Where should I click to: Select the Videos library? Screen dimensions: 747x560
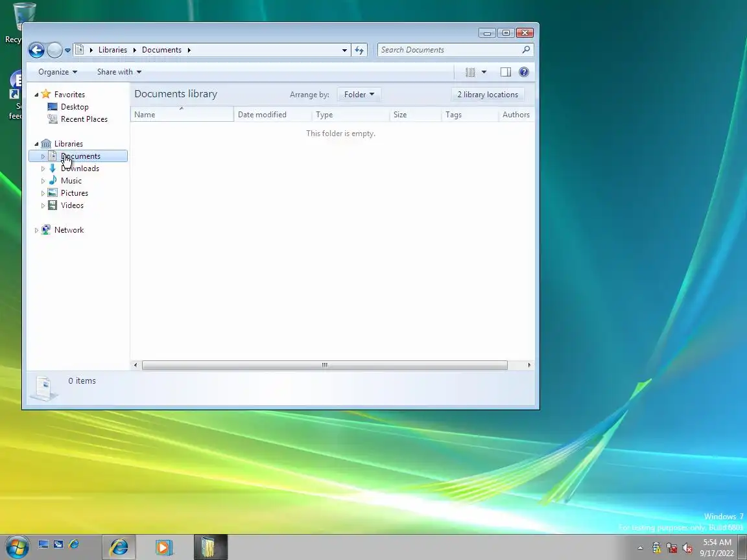pyautogui.click(x=72, y=205)
